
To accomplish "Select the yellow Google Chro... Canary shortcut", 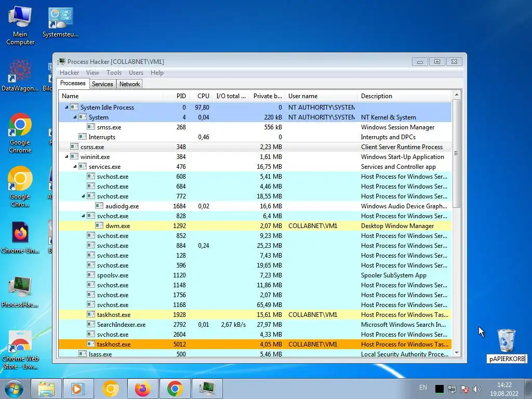I will pos(20,187).
